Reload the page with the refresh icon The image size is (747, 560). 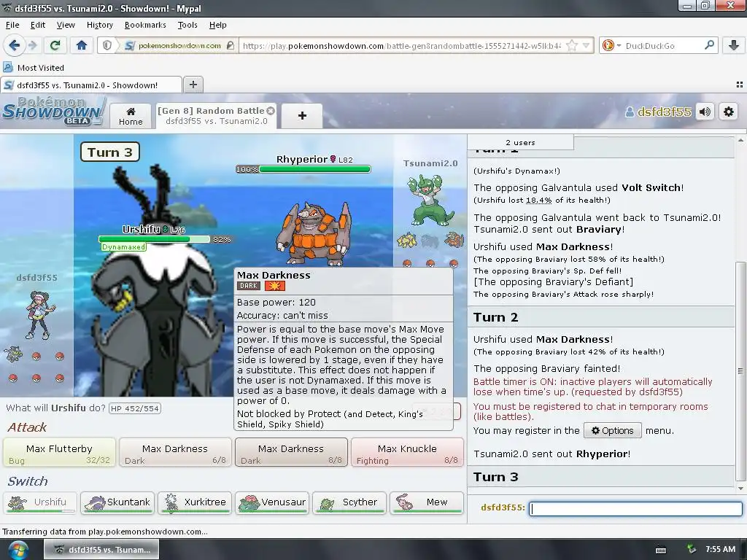click(x=55, y=46)
